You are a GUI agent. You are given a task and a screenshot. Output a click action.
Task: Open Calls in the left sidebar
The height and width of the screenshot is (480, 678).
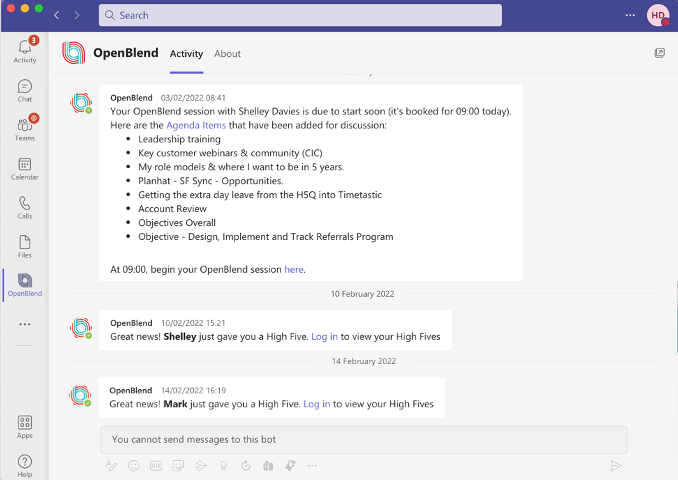25,207
